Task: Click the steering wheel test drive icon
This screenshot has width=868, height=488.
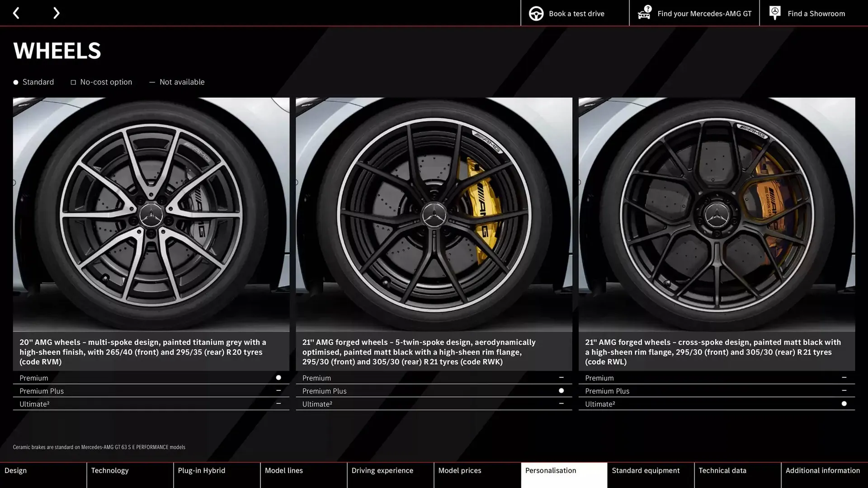Action: [x=536, y=14]
